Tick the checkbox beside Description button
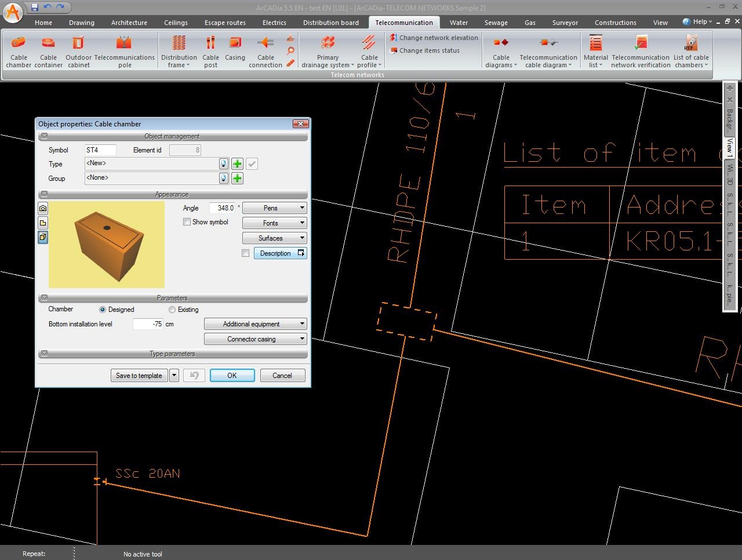Viewport: 742px width, 560px height. (246, 253)
